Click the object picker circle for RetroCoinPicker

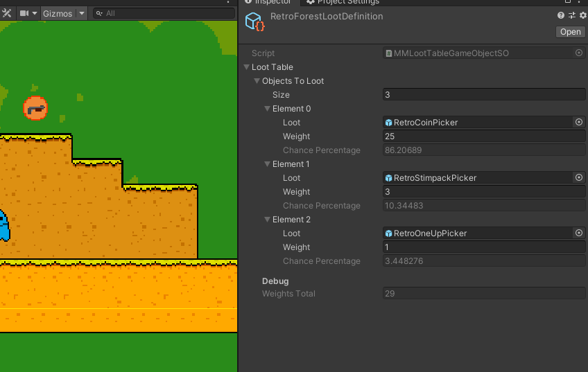579,123
